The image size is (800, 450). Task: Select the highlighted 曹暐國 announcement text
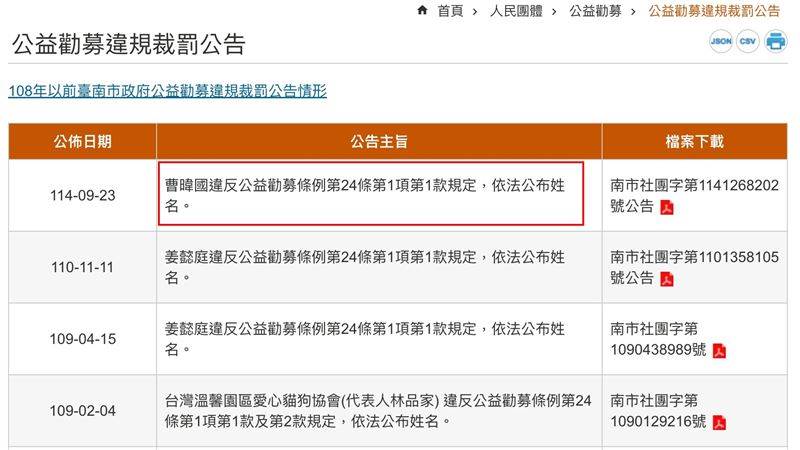370,195
